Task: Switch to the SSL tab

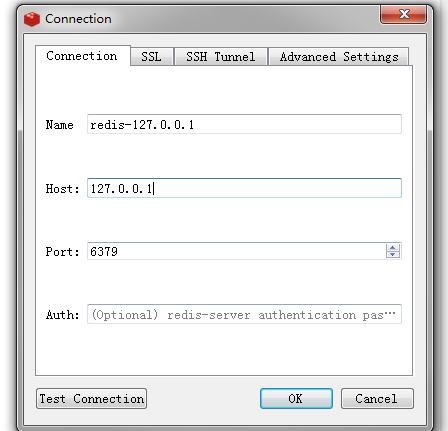Action: tap(151, 57)
